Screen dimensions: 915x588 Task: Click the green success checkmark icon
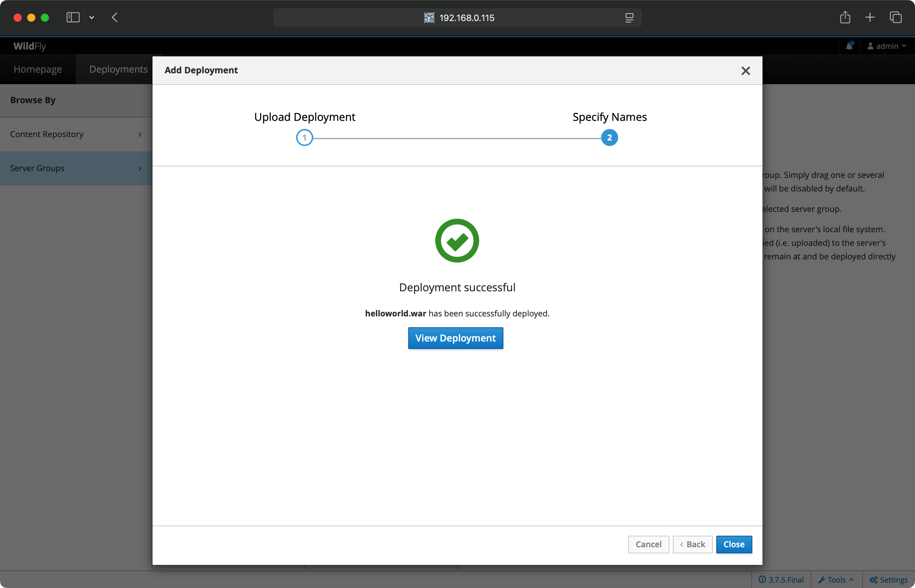(457, 241)
